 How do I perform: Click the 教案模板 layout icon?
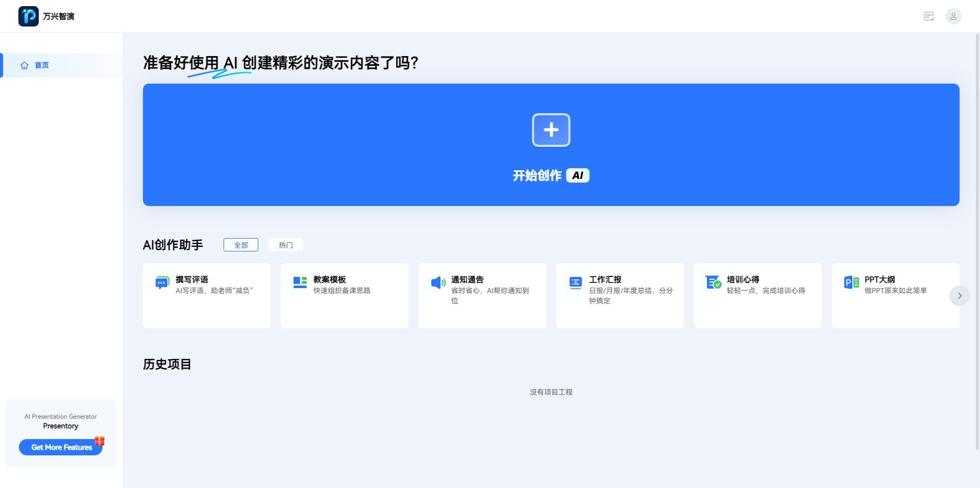[x=300, y=282]
